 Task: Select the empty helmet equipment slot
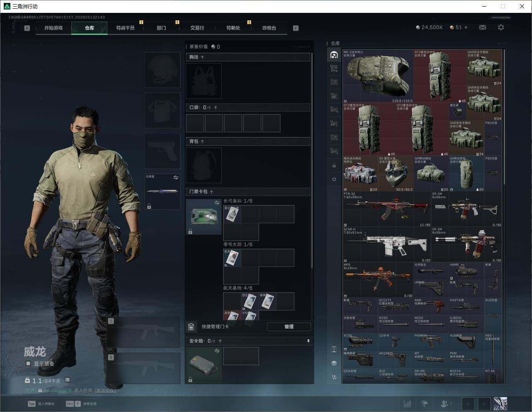coord(163,70)
